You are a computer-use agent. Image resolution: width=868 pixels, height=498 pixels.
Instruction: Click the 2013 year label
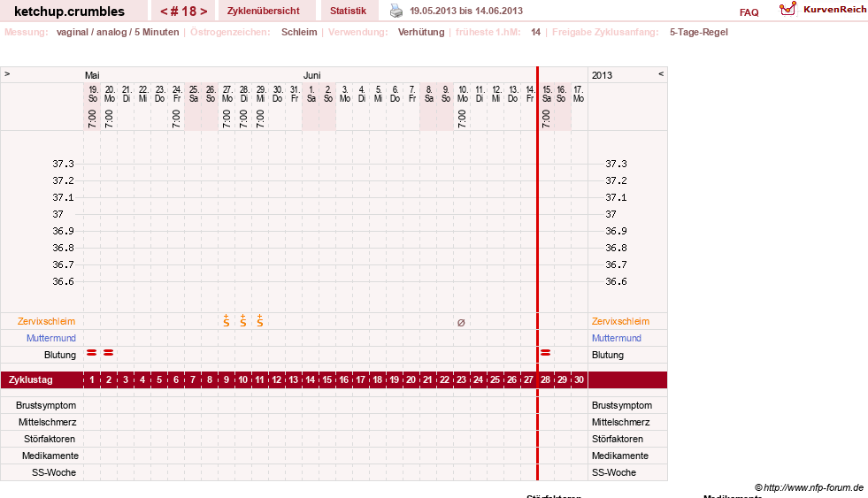coord(602,75)
